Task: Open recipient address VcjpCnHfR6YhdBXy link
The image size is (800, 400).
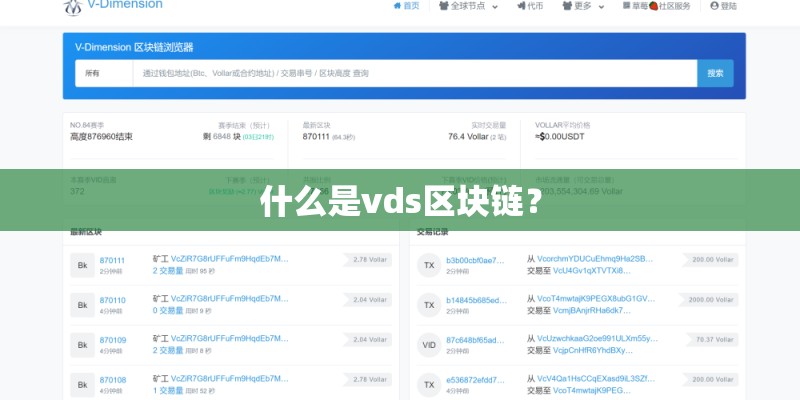Action: point(593,351)
